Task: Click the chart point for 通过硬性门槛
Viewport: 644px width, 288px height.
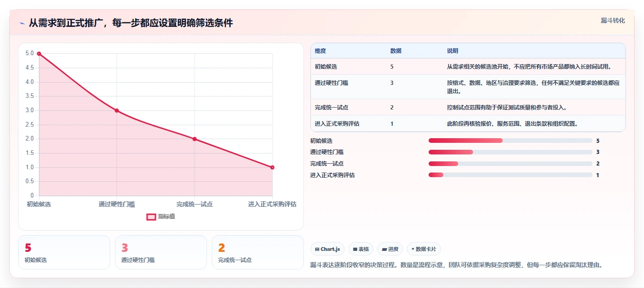Action: (x=117, y=110)
